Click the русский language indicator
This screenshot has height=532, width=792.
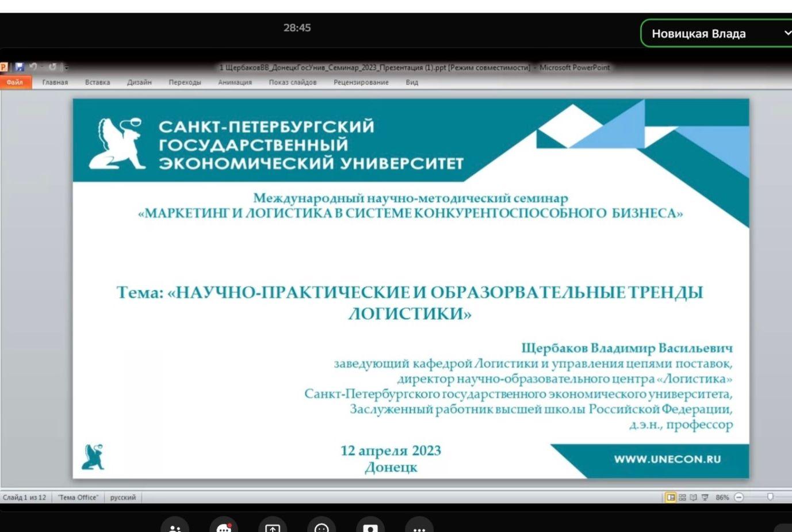(x=123, y=497)
